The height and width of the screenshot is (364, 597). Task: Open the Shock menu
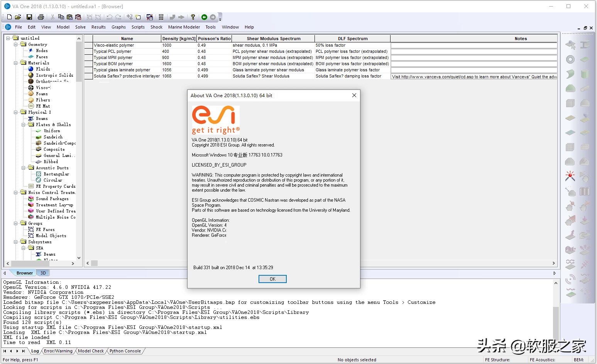coord(156,27)
